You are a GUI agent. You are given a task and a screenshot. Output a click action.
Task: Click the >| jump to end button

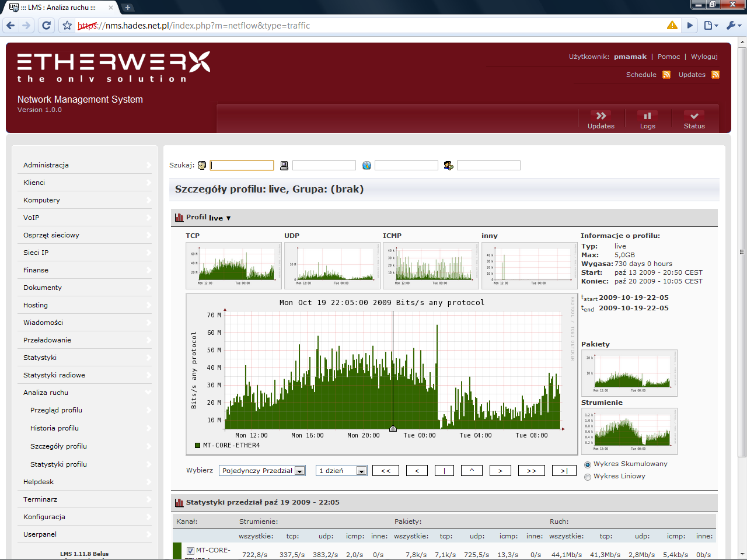tap(564, 471)
